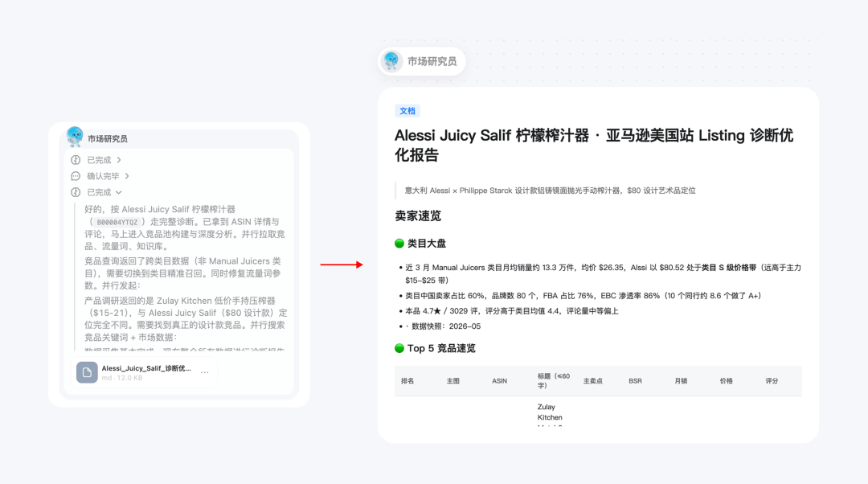868x484 pixels.
Task: Click the 排名 column header
Action: point(407,381)
